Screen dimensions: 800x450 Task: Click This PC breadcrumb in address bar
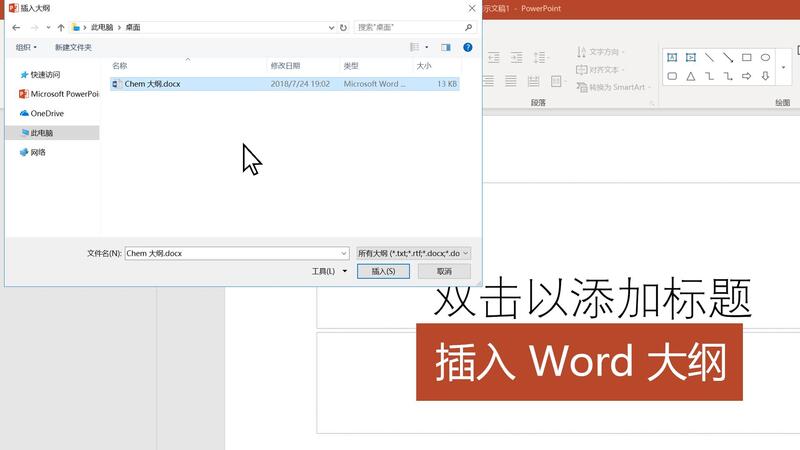tap(102, 28)
